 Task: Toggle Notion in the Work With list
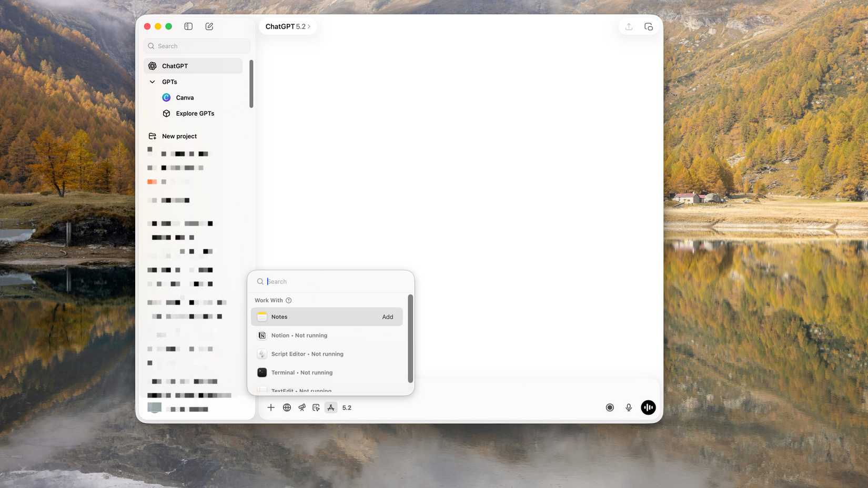299,335
